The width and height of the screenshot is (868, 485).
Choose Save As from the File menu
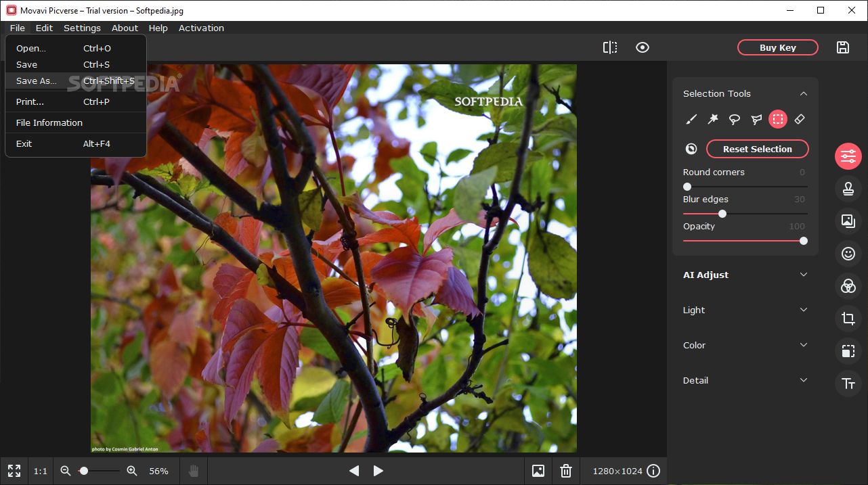coord(36,80)
